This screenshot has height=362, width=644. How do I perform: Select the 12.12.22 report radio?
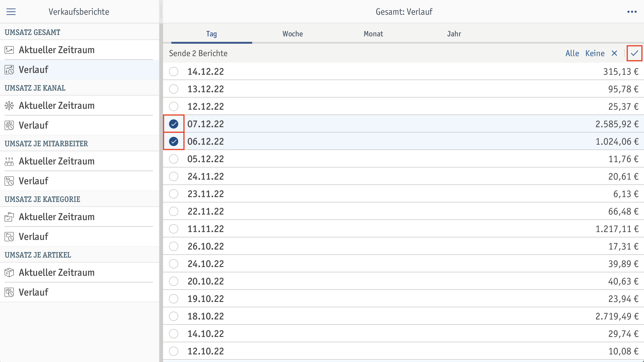(173, 106)
